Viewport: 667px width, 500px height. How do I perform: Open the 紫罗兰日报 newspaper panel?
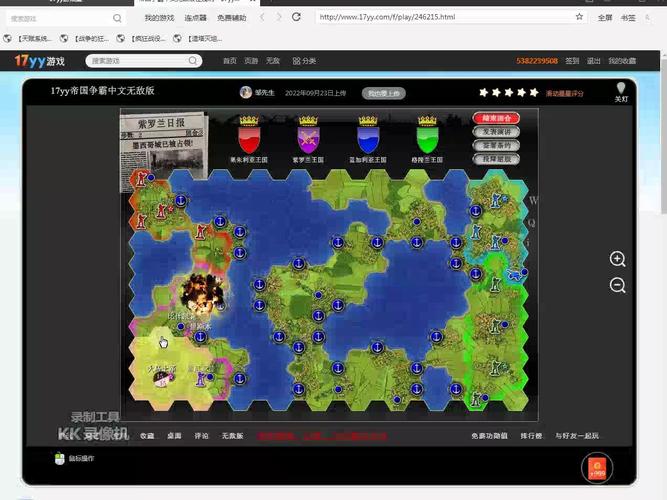164,147
